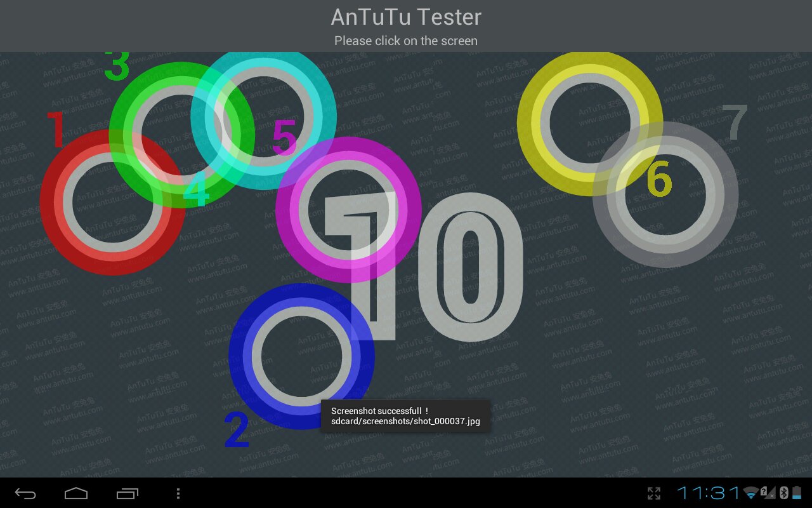Click the light-green number 4 label
The image size is (812, 508).
tap(197, 189)
